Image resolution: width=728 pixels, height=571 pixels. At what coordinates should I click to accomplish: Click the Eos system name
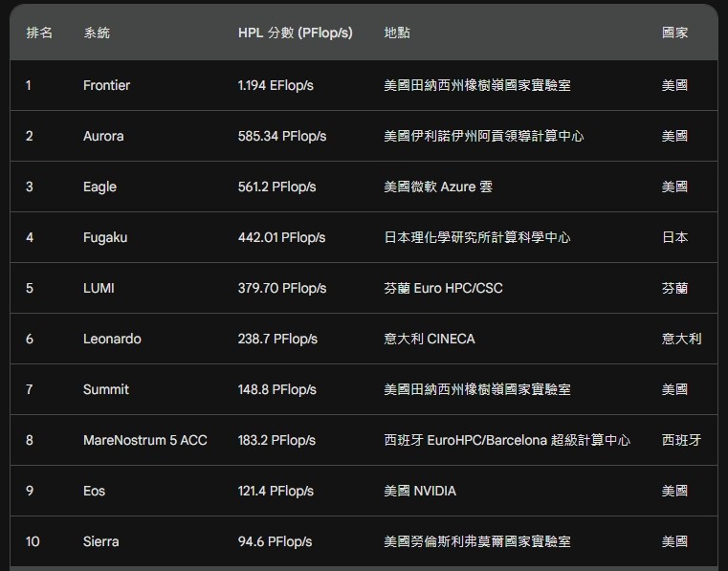[x=94, y=491]
